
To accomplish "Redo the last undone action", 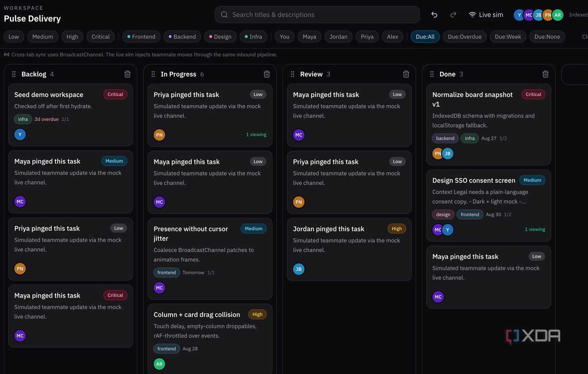I will click(x=453, y=15).
